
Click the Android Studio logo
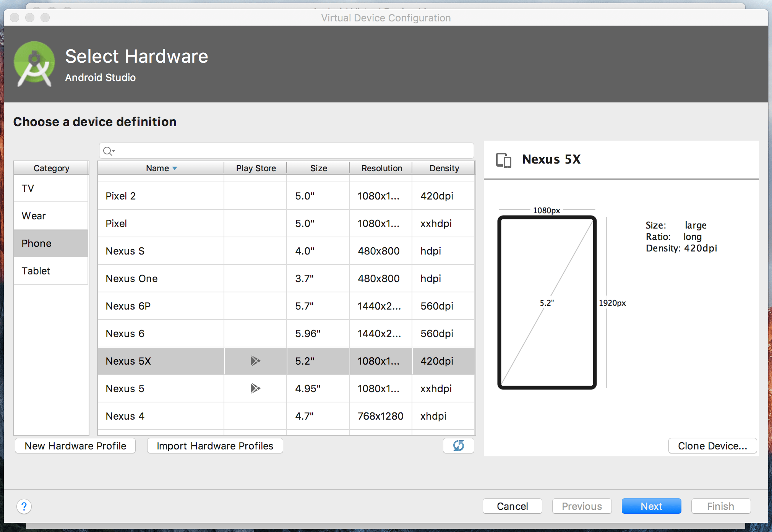click(x=34, y=64)
